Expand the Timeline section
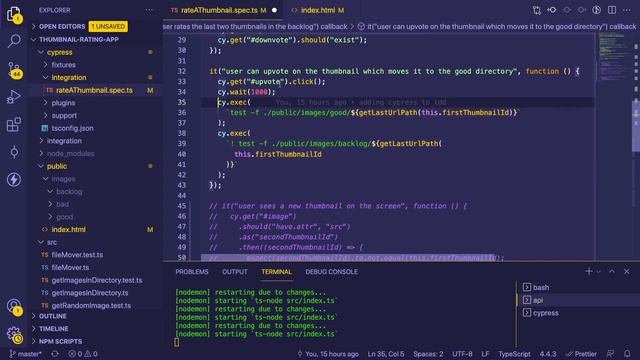The width and height of the screenshot is (640, 360). pos(53,329)
